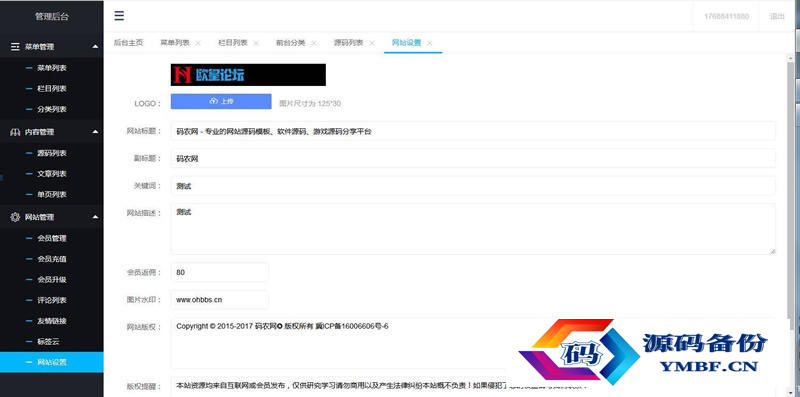Switch to the 后台主页 tab
Viewport: 800px width, 397px height.
click(129, 43)
